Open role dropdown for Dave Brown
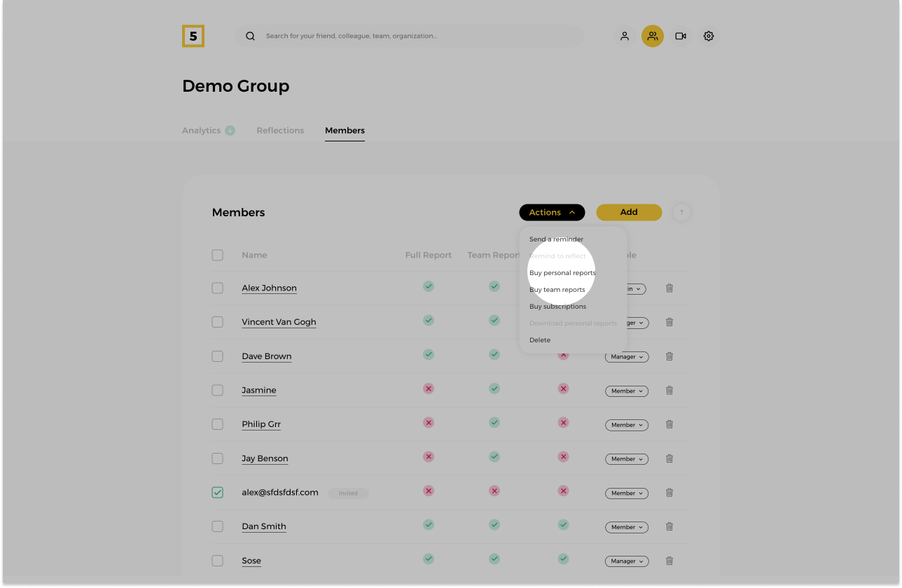The height and width of the screenshot is (588, 902). tap(627, 357)
